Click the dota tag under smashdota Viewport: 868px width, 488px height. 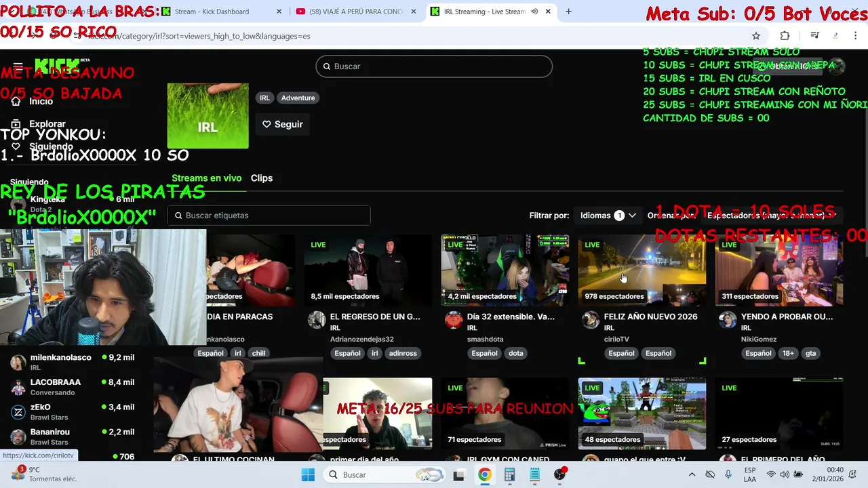(x=516, y=353)
